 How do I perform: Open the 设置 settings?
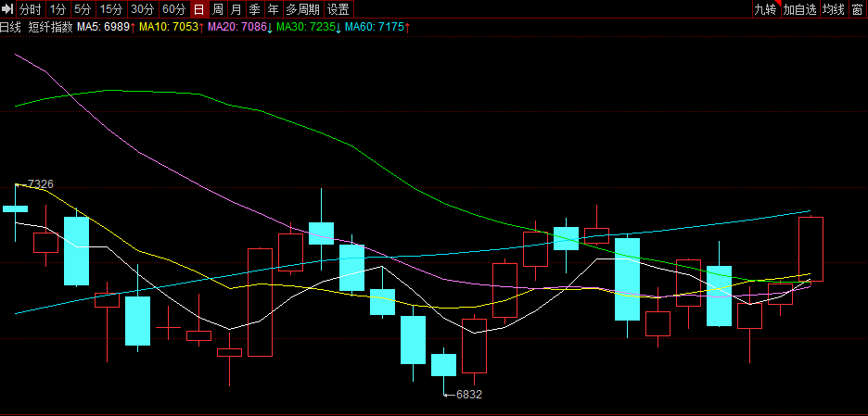click(338, 9)
